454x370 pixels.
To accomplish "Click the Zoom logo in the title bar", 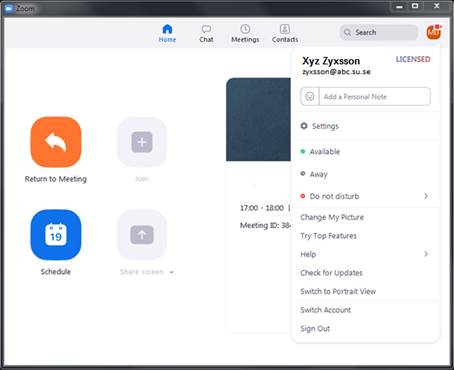I will [9, 9].
